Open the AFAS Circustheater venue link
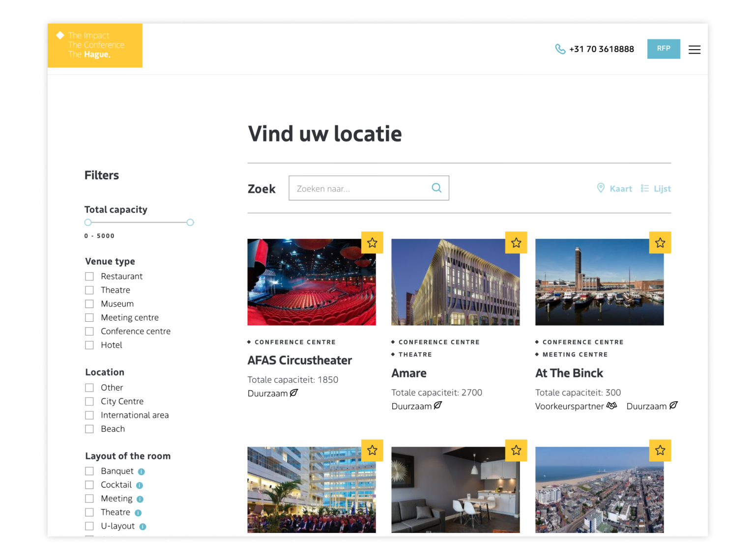 (299, 360)
